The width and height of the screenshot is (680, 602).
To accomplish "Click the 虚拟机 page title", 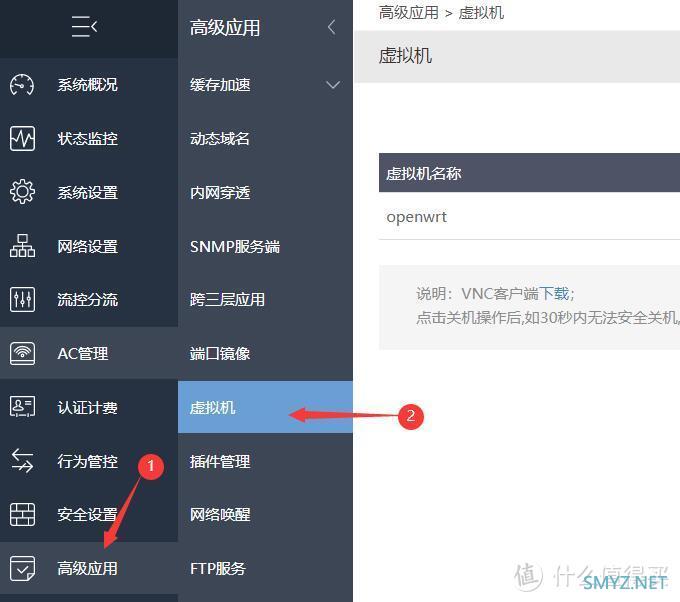I will coord(405,56).
